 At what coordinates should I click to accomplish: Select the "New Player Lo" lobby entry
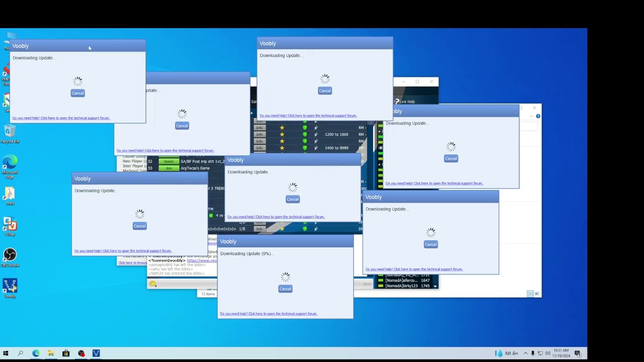pyautogui.click(x=135, y=161)
